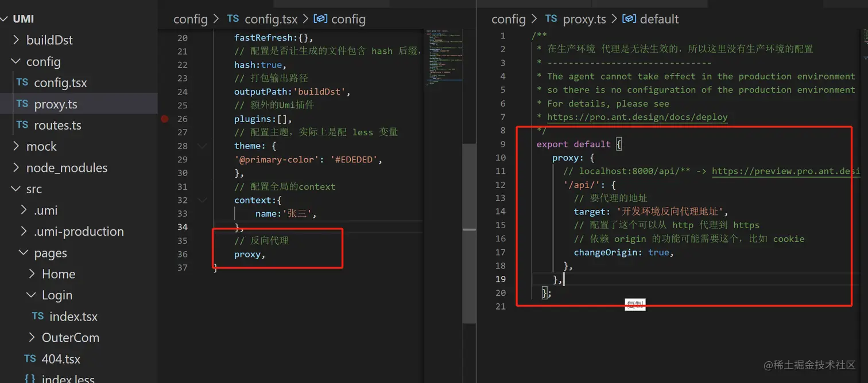Click config.tsx in left breadcrumb
868x383 pixels.
click(271, 19)
